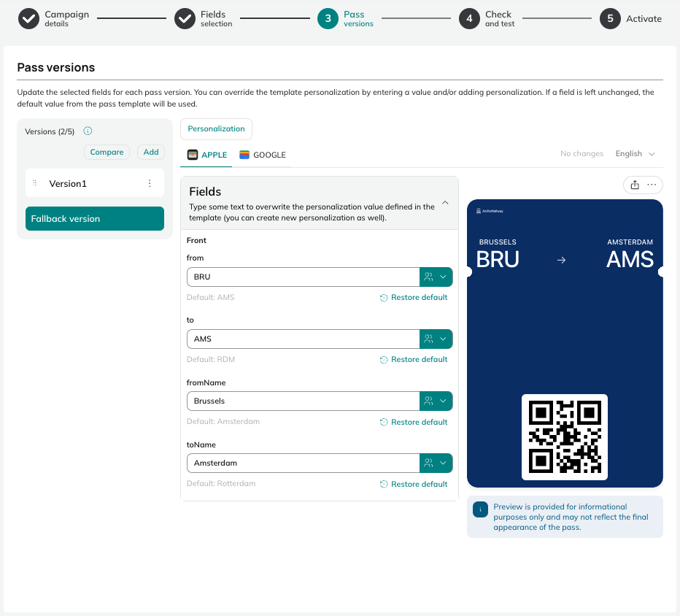
Task: Click the Campaign details step checkmark
Action: (28, 19)
